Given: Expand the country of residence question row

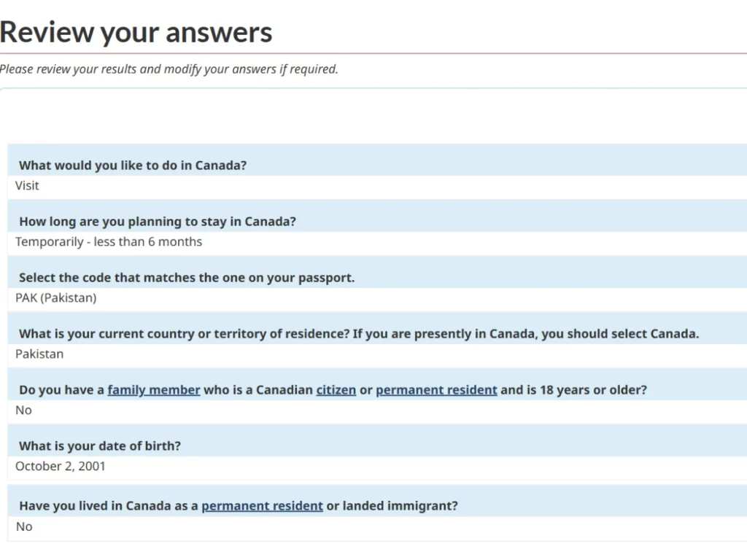Looking at the screenshot, I should click(358, 333).
